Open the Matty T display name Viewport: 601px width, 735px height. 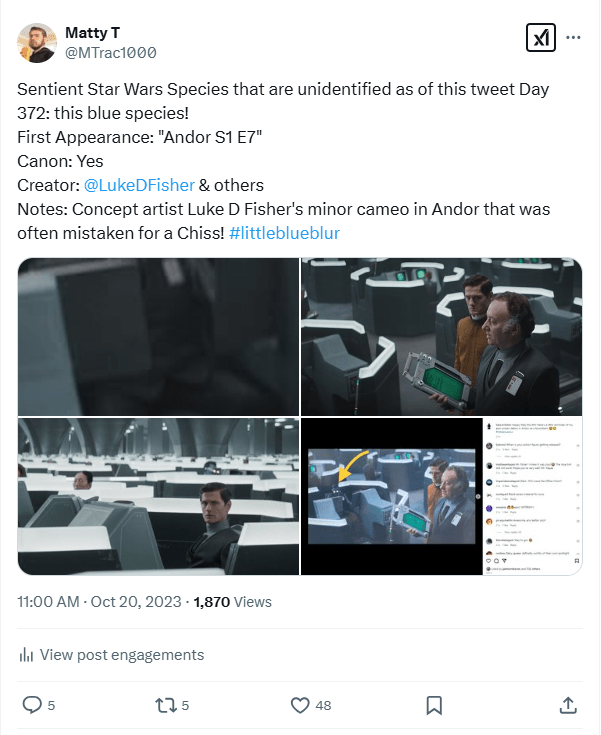click(92, 33)
